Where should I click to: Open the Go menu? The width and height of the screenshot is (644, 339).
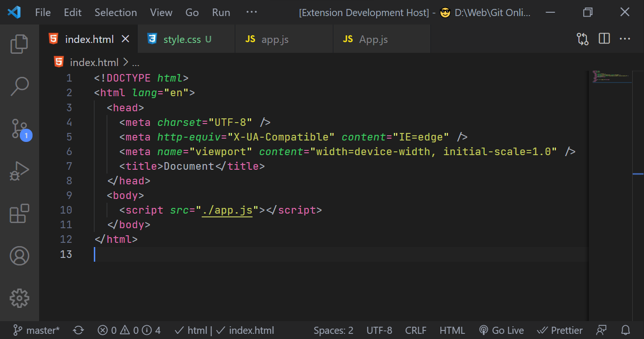click(x=192, y=12)
